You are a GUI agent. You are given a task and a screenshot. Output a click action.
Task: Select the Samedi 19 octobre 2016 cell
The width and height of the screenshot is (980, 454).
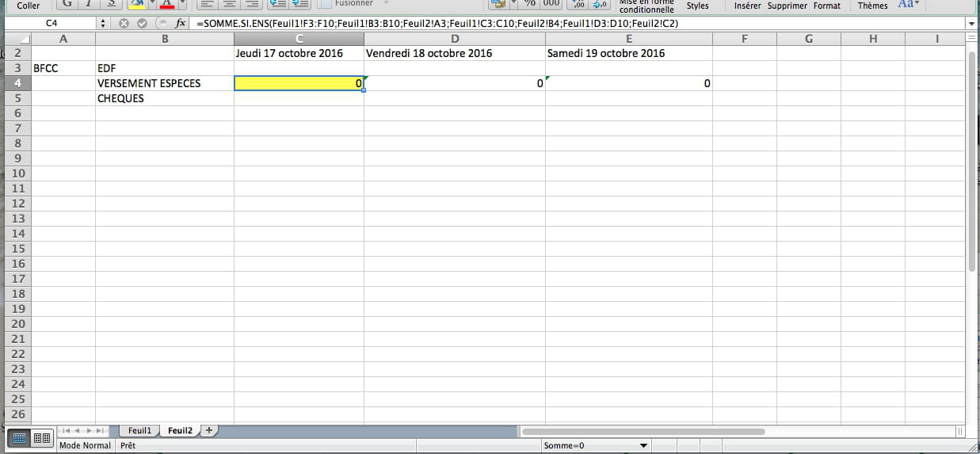click(x=629, y=53)
